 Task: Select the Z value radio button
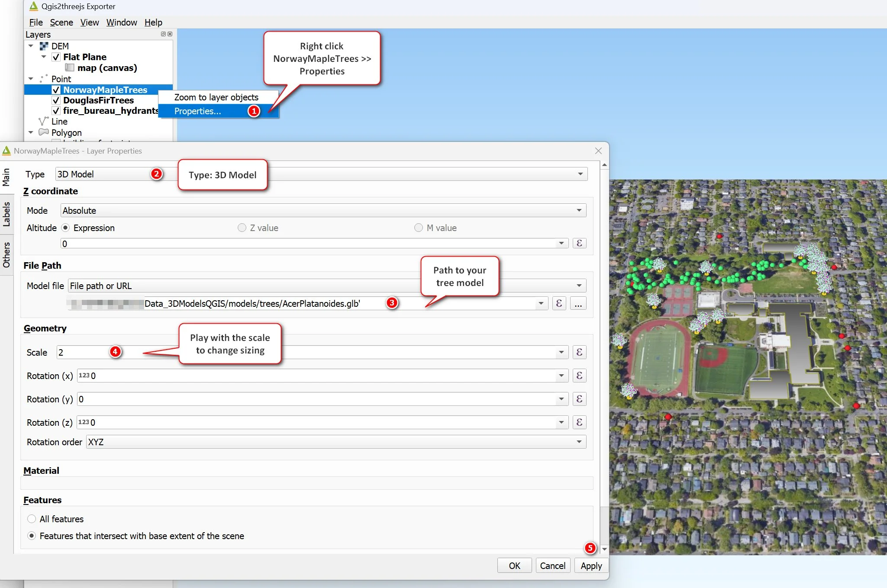pos(242,228)
